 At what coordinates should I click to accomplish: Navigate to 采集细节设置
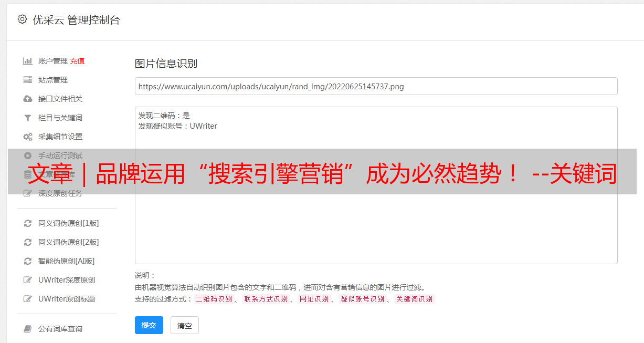60,137
